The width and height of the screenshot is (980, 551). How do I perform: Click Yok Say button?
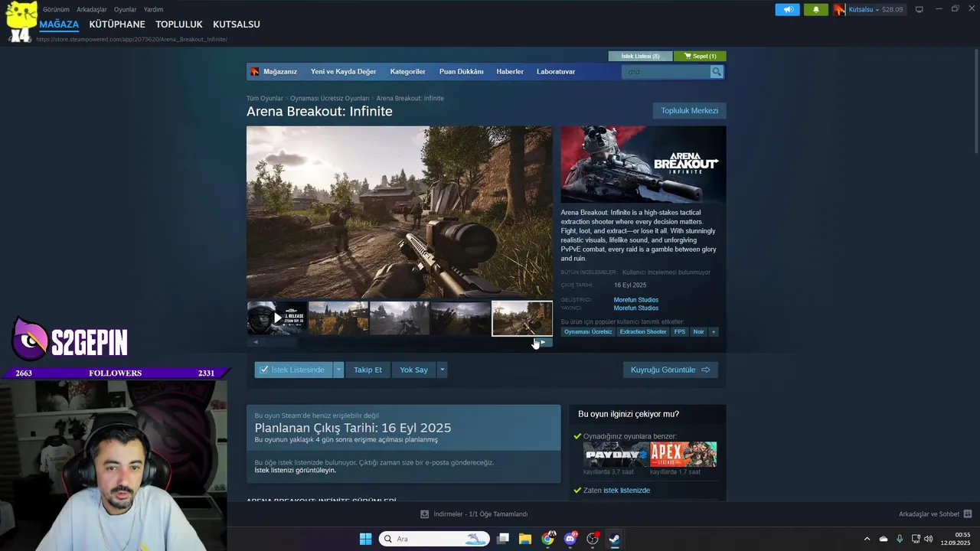pos(413,370)
